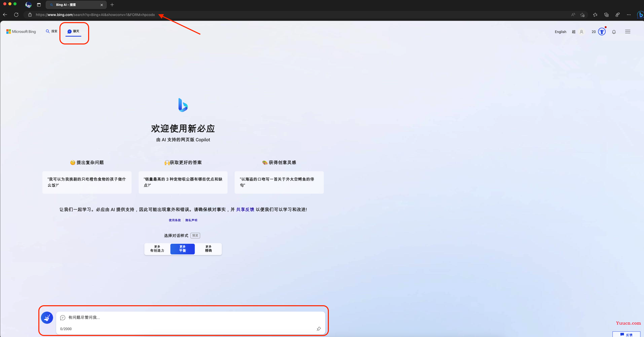Open the Favorites list icon
644x337 pixels.
point(595,15)
